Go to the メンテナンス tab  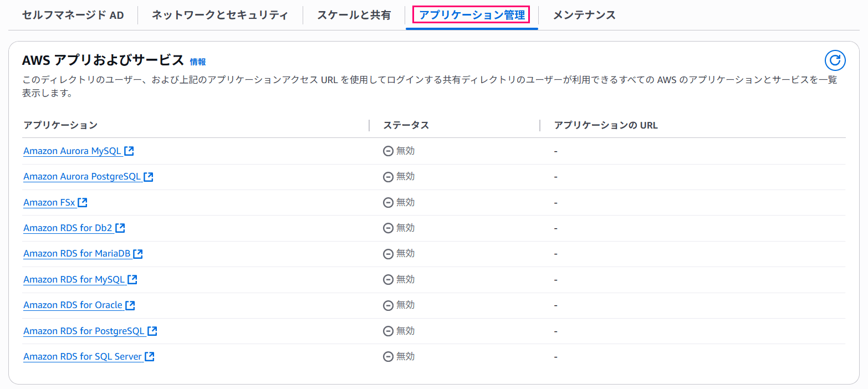[584, 15]
